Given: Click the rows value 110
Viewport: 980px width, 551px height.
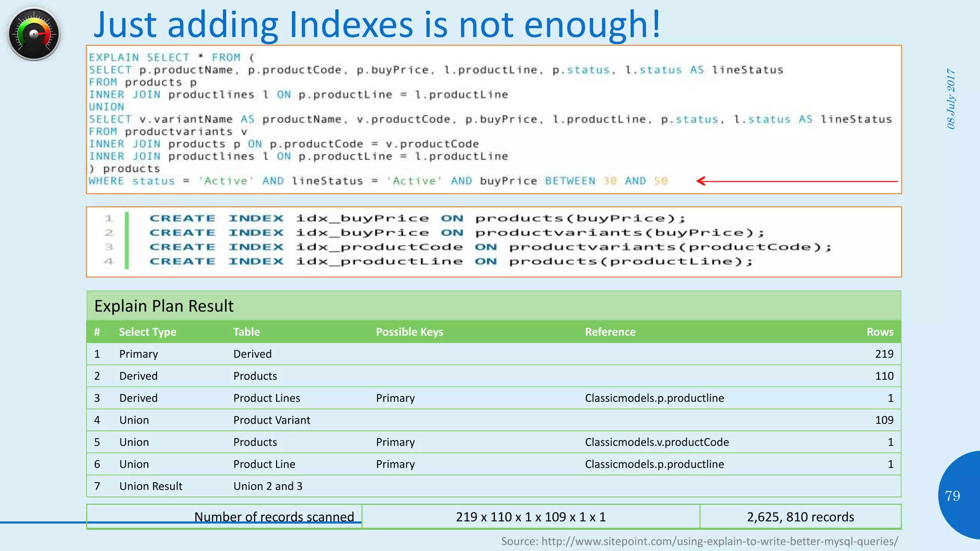Looking at the screenshot, I should pos(884,376).
